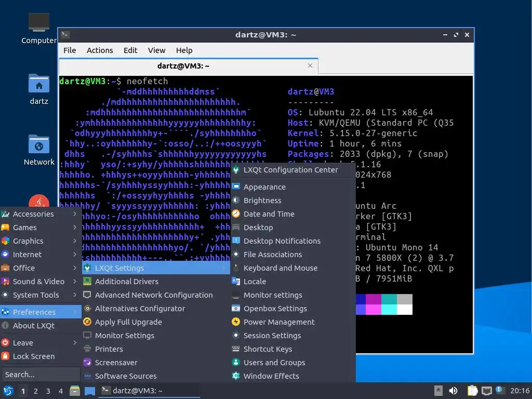The height and width of the screenshot is (399, 532).
Task: Click Screensaver icon
Action: pyautogui.click(x=87, y=362)
